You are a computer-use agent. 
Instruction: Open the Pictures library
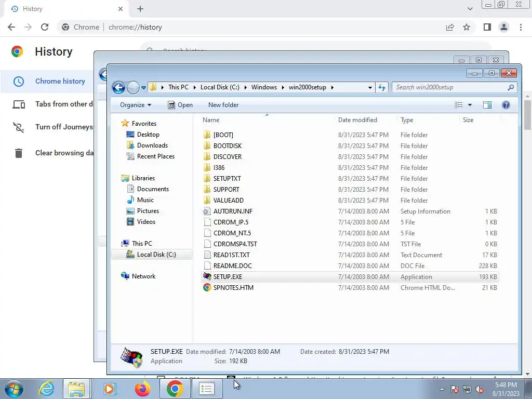pos(148,211)
